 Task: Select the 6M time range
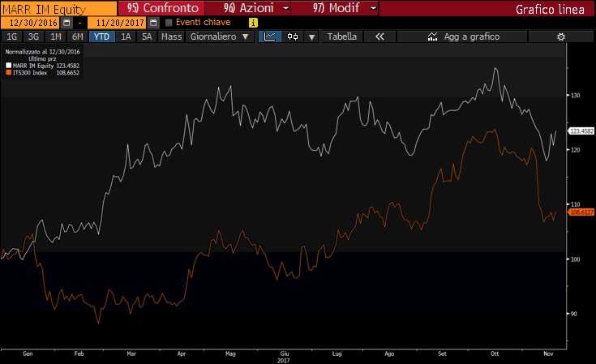tap(78, 36)
